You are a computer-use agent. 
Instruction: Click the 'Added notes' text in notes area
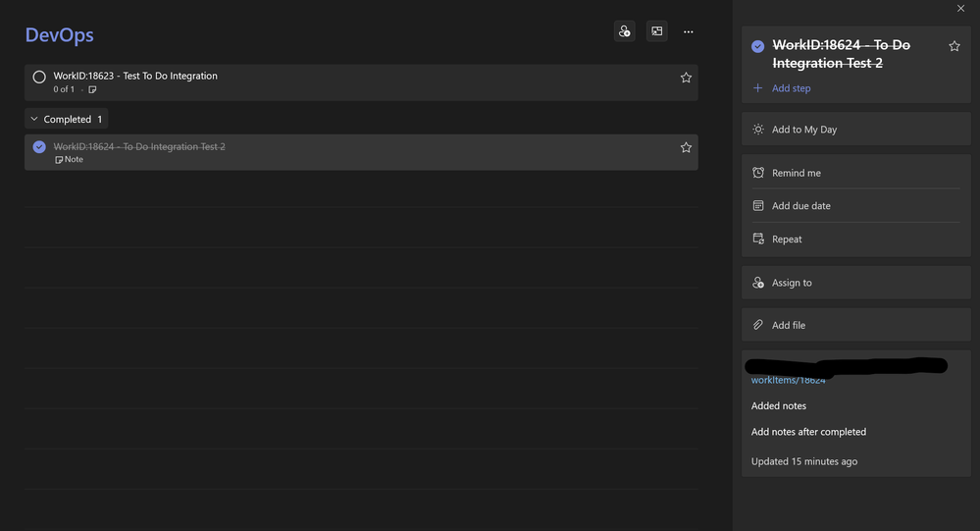tap(779, 406)
